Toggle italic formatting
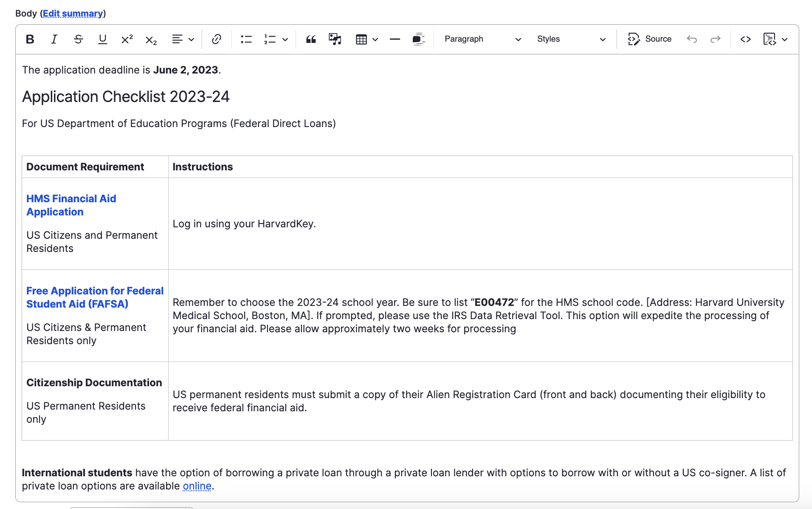This screenshot has height=509, width=812. [x=54, y=39]
